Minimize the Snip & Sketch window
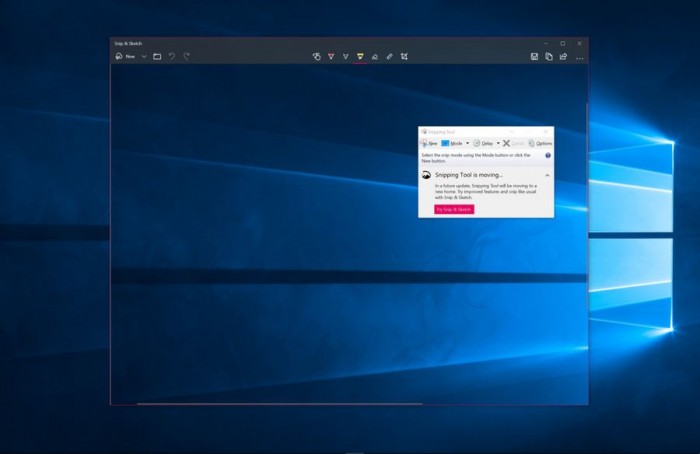The height and width of the screenshot is (454, 700). click(546, 43)
